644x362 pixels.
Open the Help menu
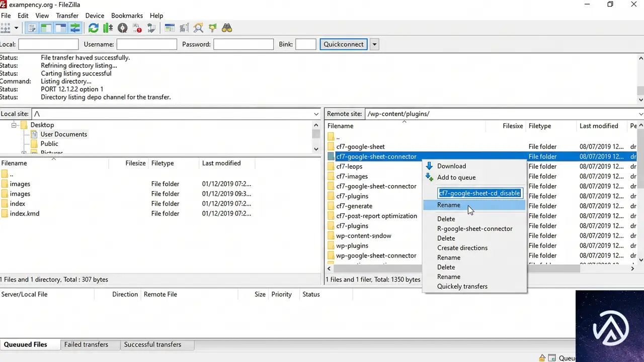(156, 16)
